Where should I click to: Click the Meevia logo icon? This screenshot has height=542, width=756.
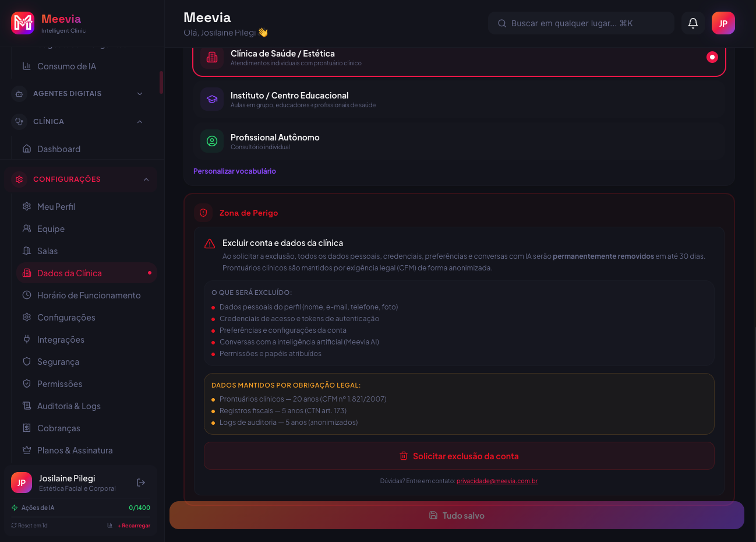tap(23, 23)
